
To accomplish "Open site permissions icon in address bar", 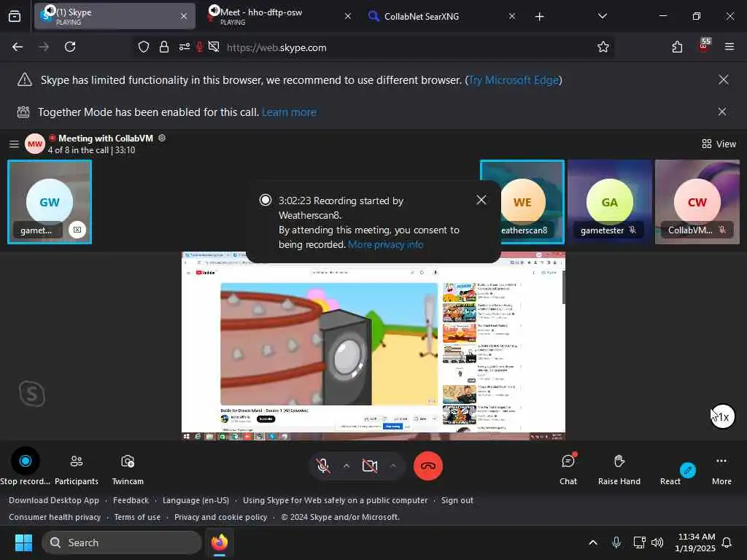I will tap(185, 47).
